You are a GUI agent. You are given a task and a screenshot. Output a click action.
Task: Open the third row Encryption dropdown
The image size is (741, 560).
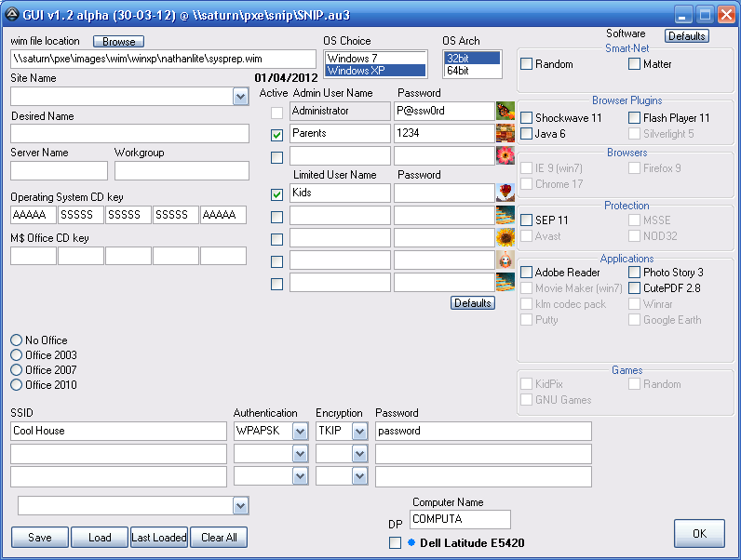coord(359,476)
